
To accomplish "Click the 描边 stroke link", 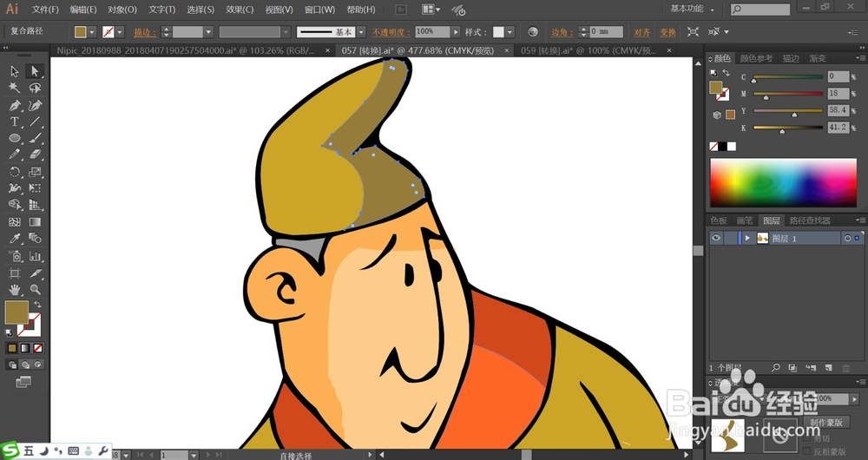I will pos(144,33).
